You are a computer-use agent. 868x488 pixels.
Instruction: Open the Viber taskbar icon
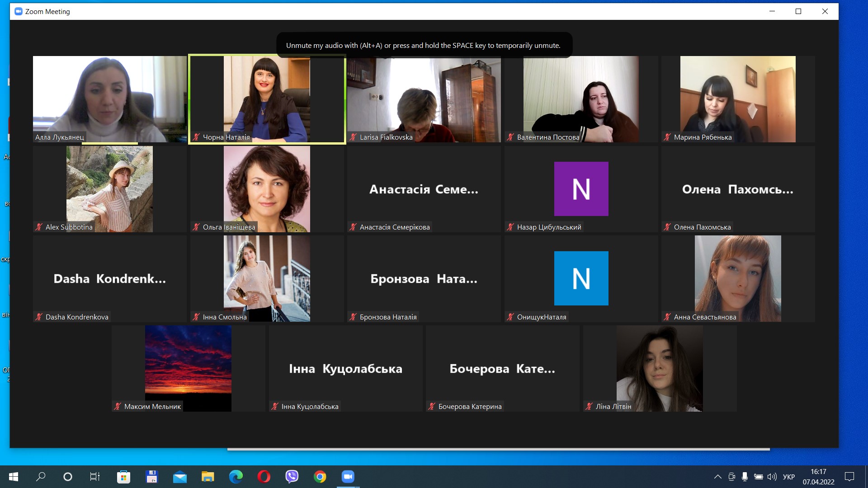tap(292, 477)
